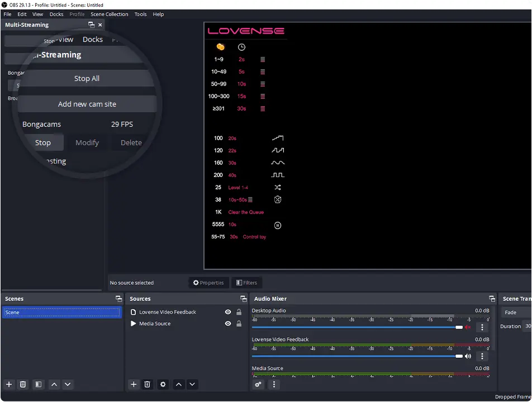This screenshot has width=532, height=402.
Task: Open source Properties
Action: (x=208, y=283)
